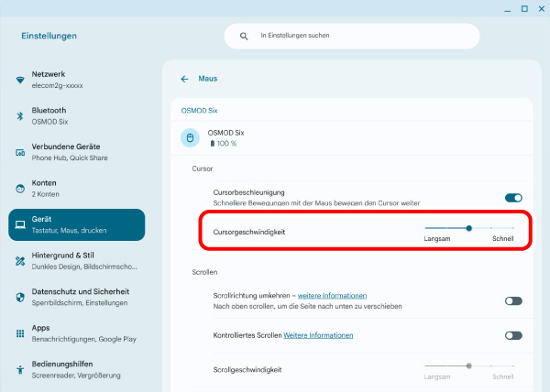This screenshot has height=392, width=550.
Task: Click the Bluetooth icon in sidebar
Action: (20, 115)
